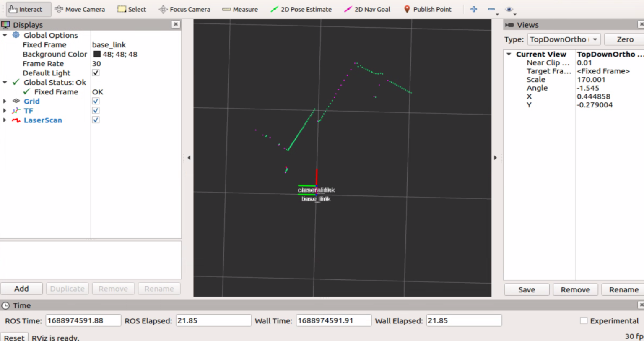Expand the LaserScan display item
This screenshot has height=341, width=644.
[x=5, y=120]
